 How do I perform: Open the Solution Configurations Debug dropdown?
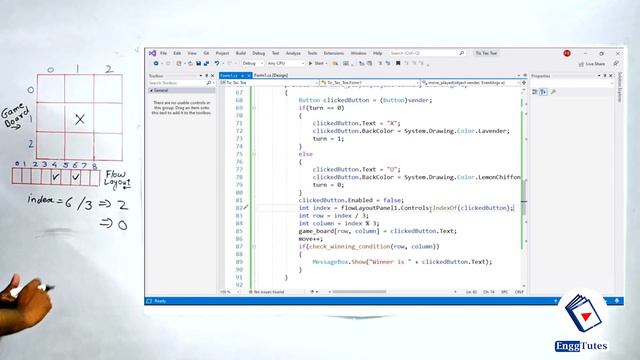pos(253,63)
